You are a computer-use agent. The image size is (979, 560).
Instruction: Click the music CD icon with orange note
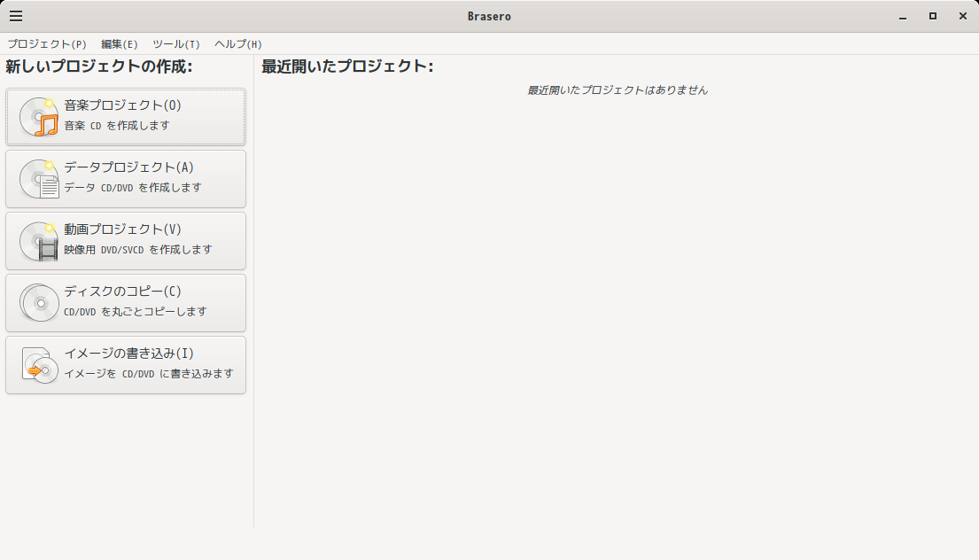click(x=39, y=117)
